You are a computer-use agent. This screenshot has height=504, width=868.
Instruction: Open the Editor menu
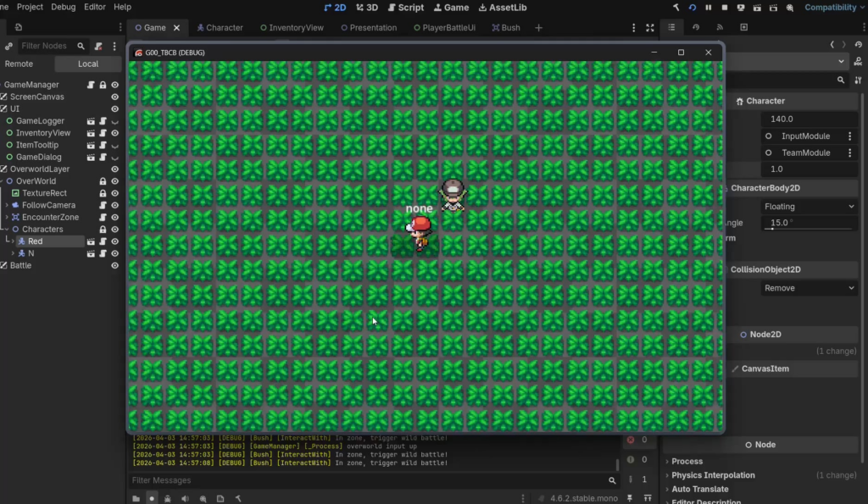click(x=95, y=7)
